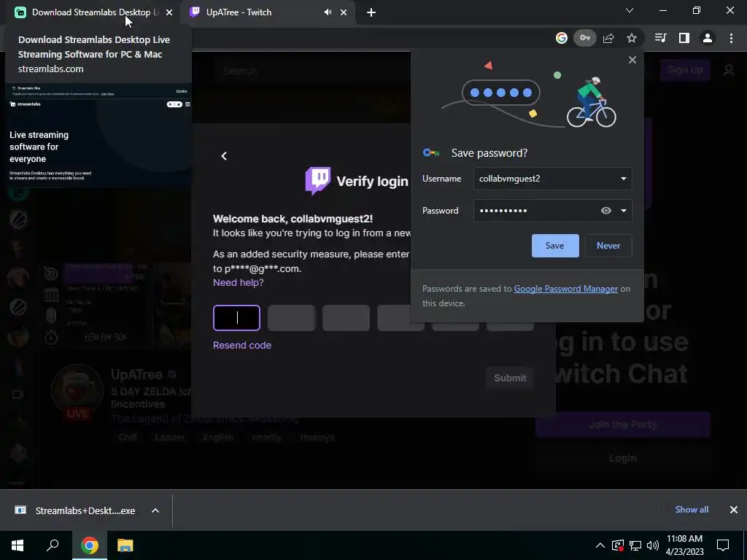Click the security tray icon with red dot
The height and width of the screenshot is (560, 747).
[x=617, y=545]
